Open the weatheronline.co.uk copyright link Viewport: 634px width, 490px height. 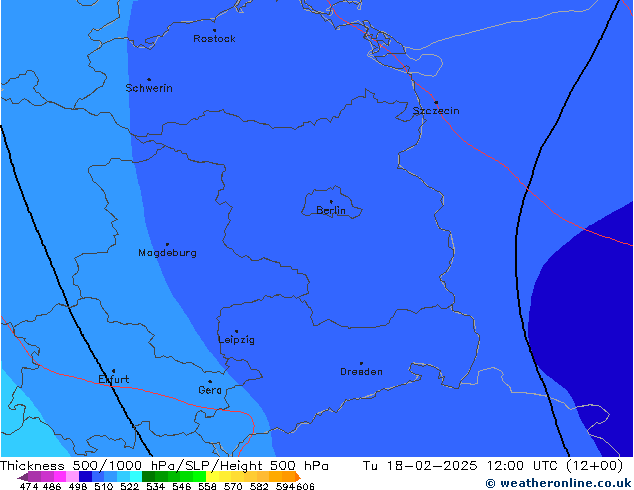[558, 483]
